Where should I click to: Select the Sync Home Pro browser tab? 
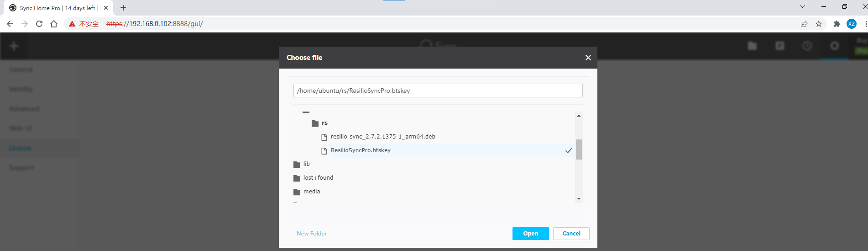click(x=58, y=8)
